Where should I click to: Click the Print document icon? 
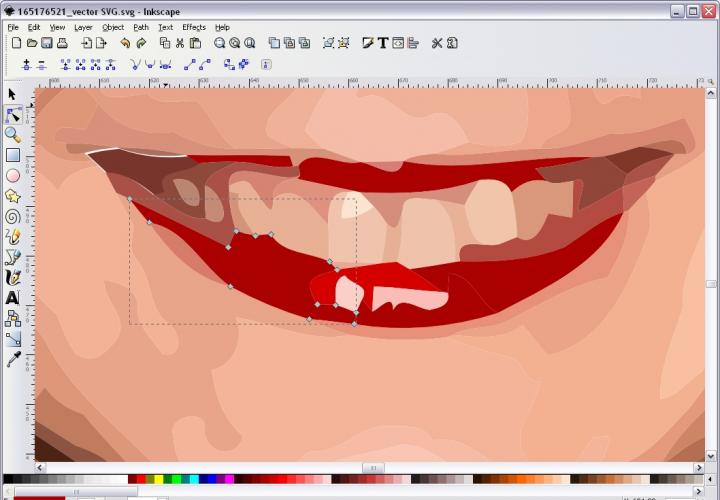tap(62, 43)
